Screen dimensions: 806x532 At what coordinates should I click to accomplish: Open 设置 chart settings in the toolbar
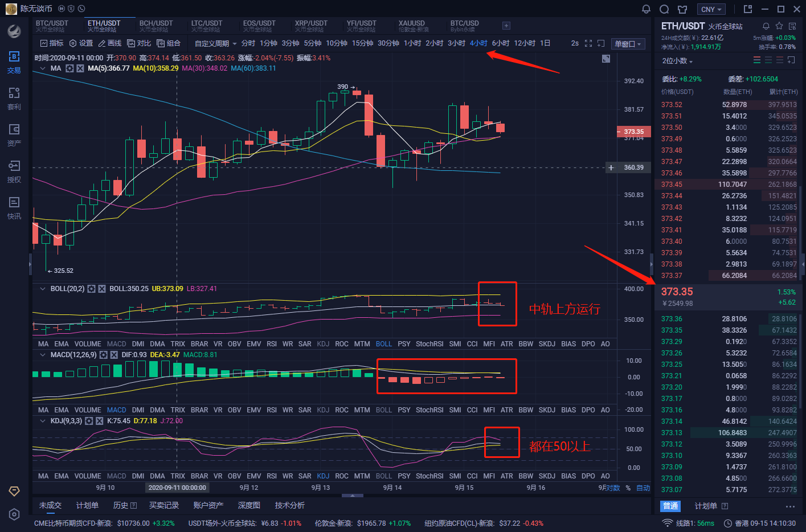pyautogui.click(x=81, y=43)
